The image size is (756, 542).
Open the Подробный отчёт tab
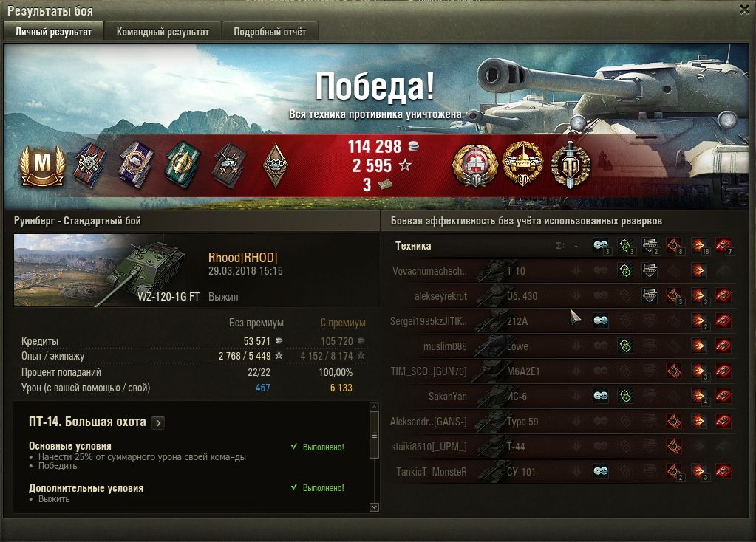pyautogui.click(x=270, y=32)
